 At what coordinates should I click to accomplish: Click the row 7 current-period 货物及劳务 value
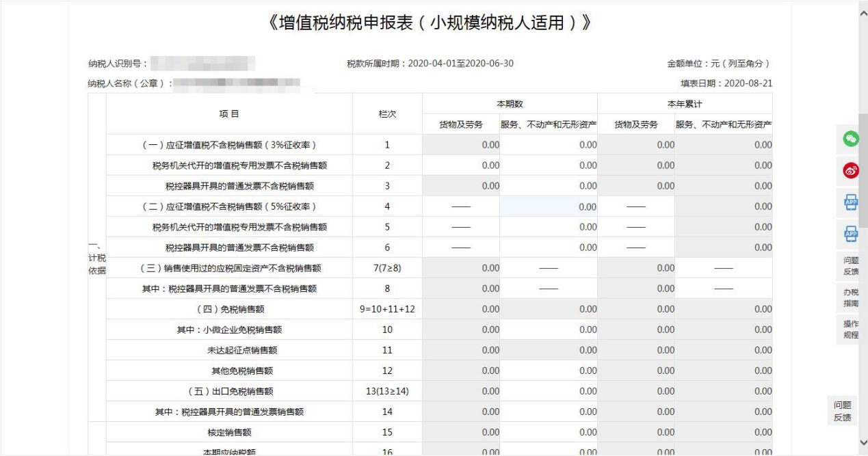pos(490,268)
